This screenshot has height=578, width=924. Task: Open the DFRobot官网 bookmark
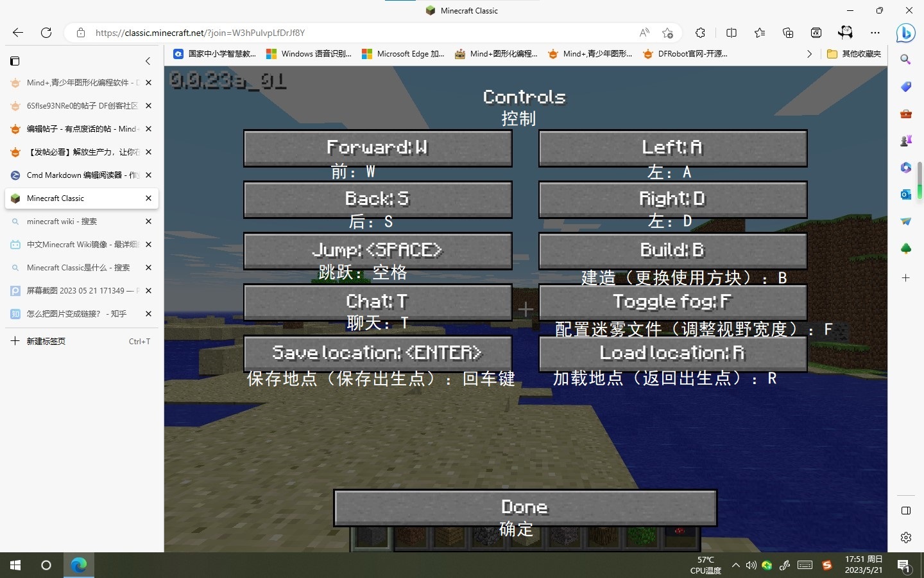tap(685, 54)
